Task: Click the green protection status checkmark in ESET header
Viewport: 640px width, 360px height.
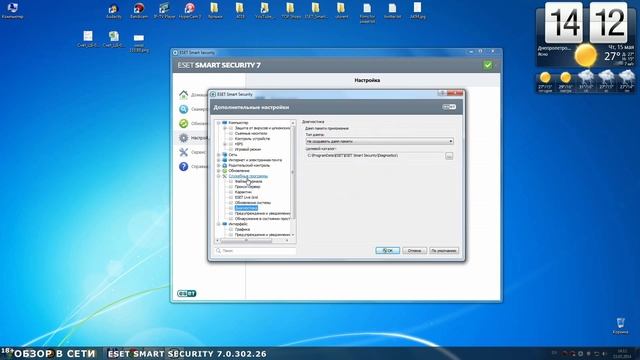Action: coord(487,65)
